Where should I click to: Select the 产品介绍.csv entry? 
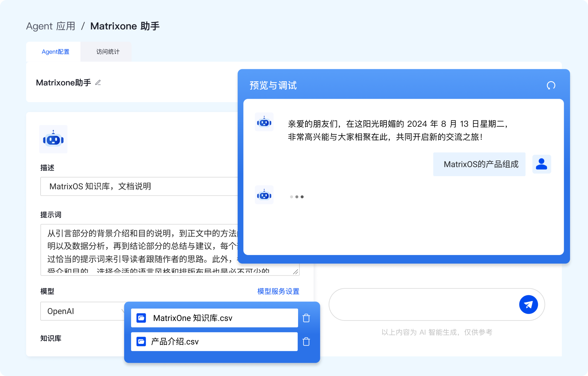(214, 342)
